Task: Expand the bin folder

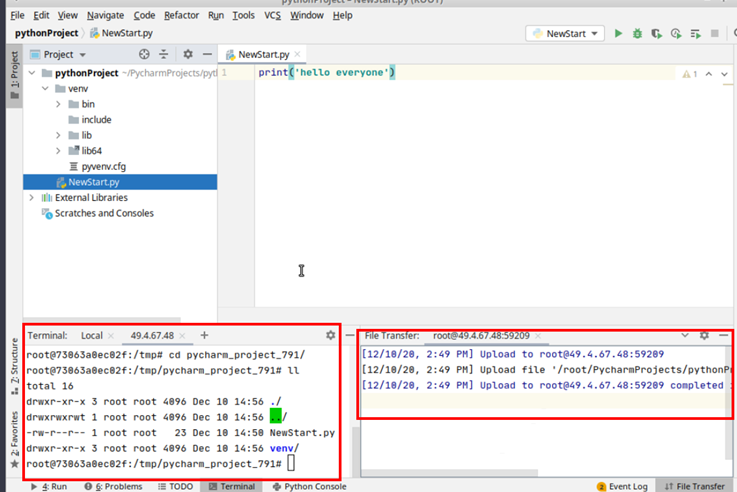Action: [x=58, y=104]
